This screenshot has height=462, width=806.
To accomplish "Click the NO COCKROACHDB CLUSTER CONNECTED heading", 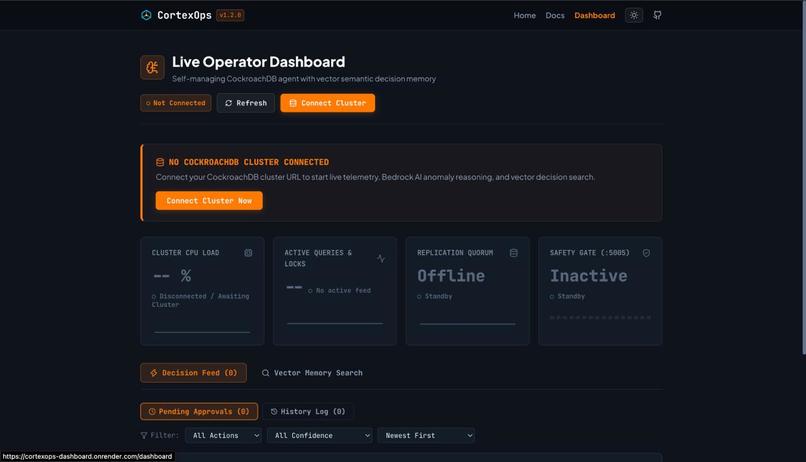I will 249,162.
